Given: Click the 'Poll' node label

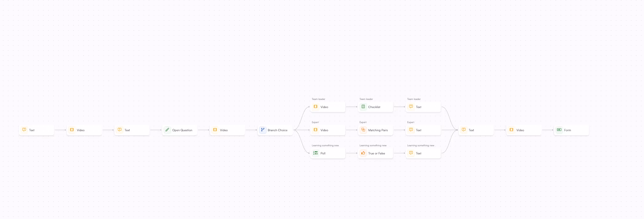Looking at the screenshot, I should [323, 154].
